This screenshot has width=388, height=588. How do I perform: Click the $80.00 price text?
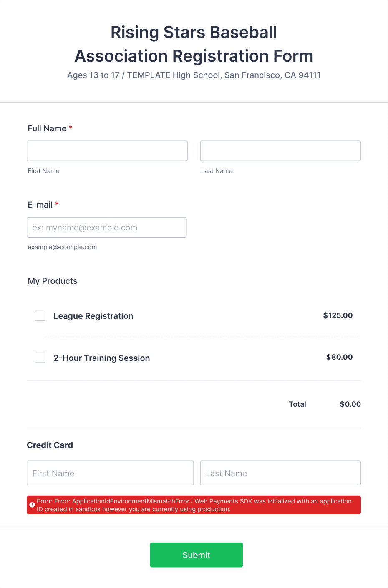[x=339, y=357]
